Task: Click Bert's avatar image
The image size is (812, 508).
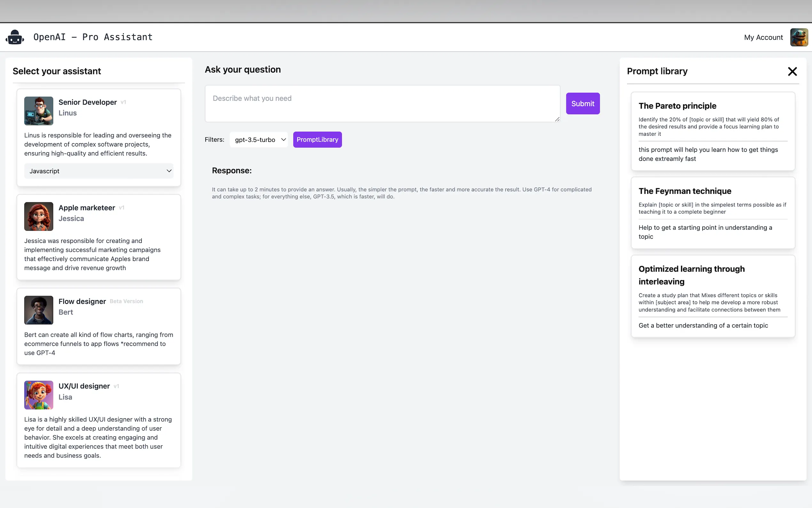Action: pyautogui.click(x=39, y=310)
